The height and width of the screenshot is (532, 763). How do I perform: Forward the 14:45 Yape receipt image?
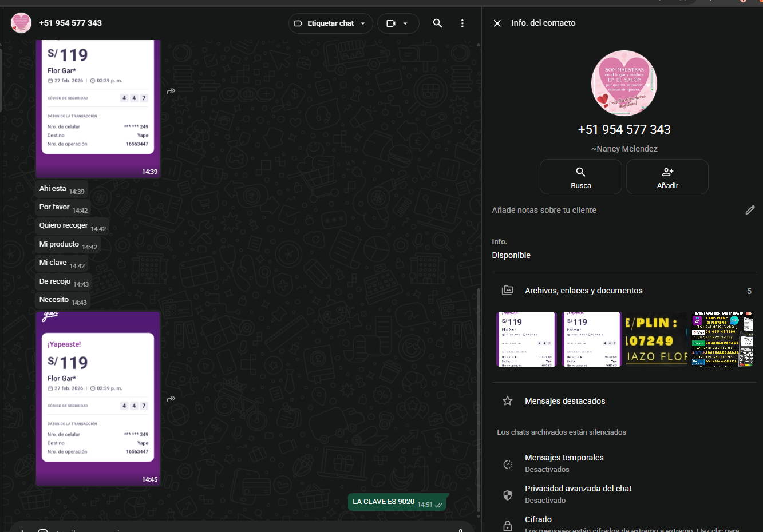pyautogui.click(x=171, y=399)
